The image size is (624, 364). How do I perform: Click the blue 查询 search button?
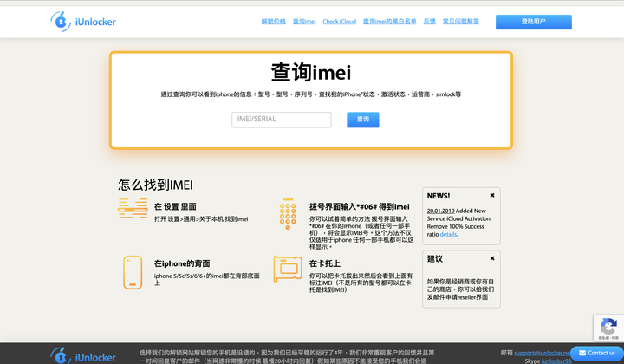(363, 120)
